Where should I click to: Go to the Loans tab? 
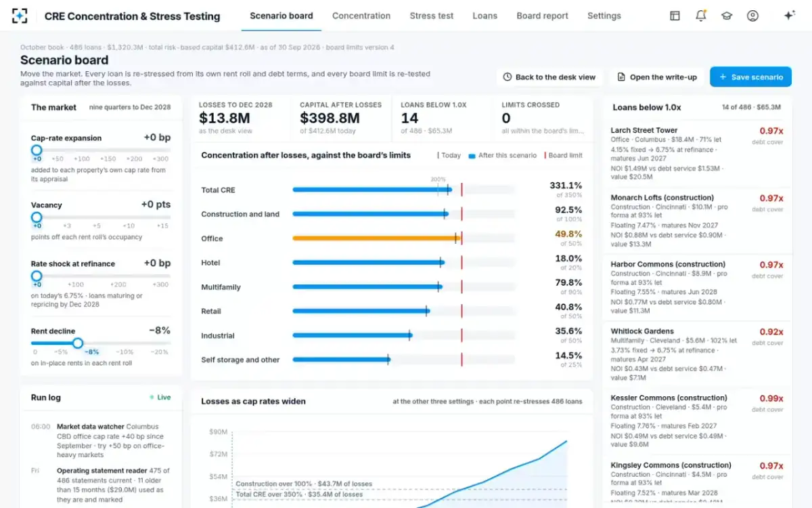click(485, 16)
